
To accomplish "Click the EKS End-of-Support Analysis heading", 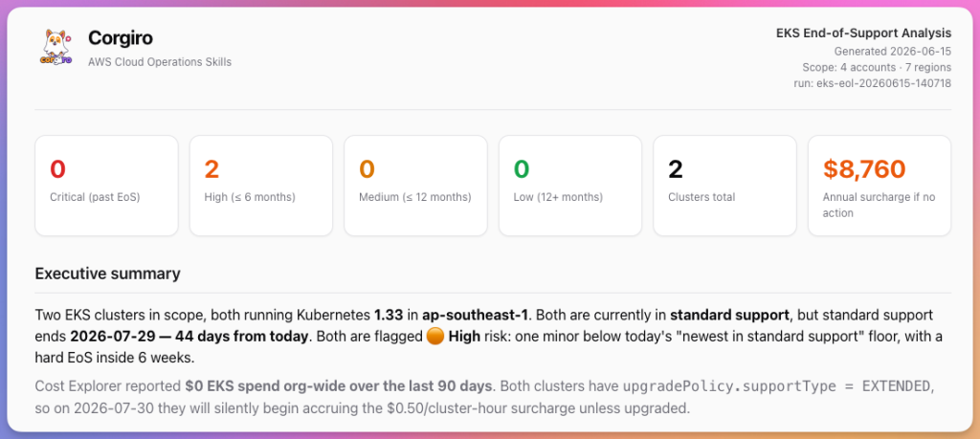I will click(x=864, y=33).
